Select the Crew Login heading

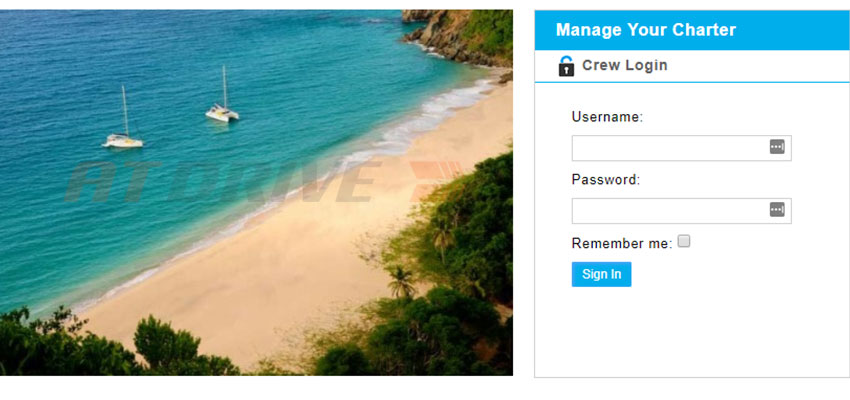[x=624, y=66]
